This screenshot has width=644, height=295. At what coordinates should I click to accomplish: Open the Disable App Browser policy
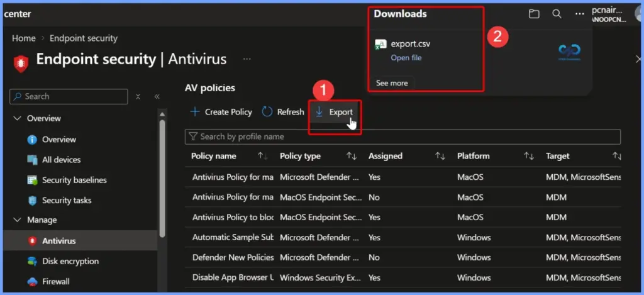[x=233, y=278]
